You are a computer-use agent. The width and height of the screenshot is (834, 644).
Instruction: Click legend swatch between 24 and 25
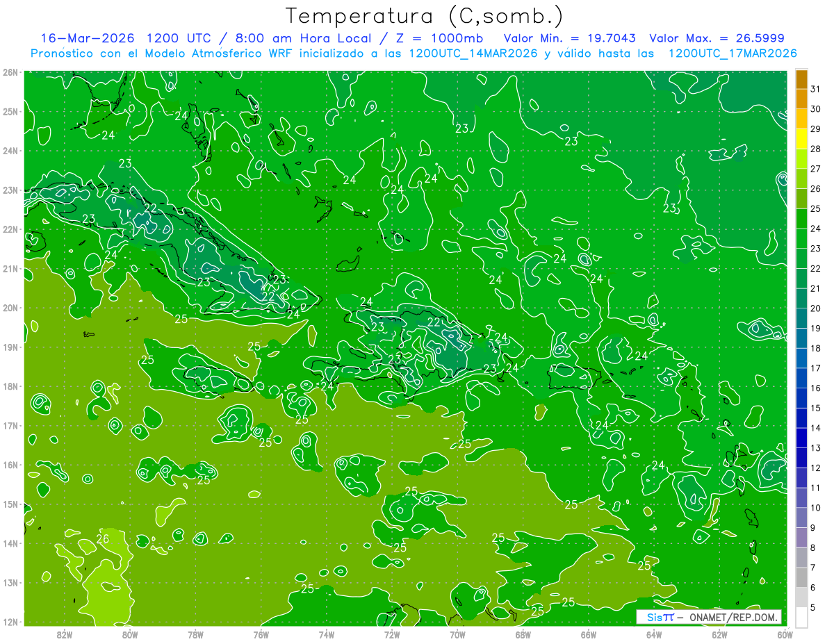click(802, 219)
